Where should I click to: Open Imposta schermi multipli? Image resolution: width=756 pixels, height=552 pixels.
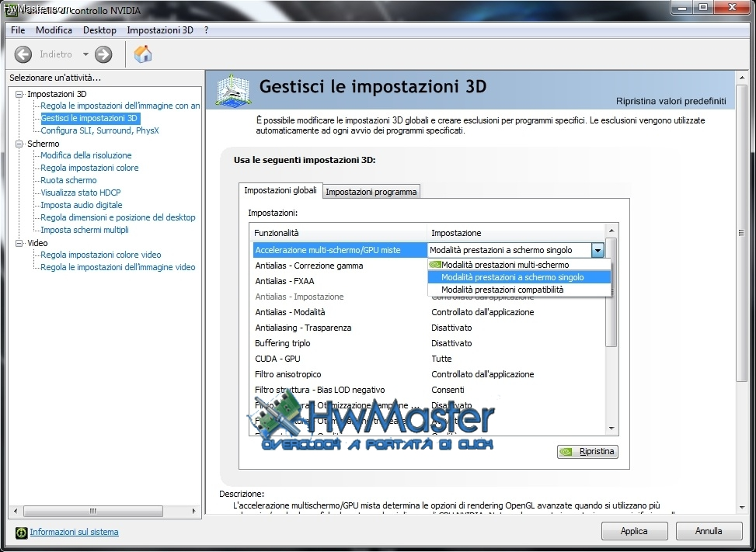(x=85, y=231)
